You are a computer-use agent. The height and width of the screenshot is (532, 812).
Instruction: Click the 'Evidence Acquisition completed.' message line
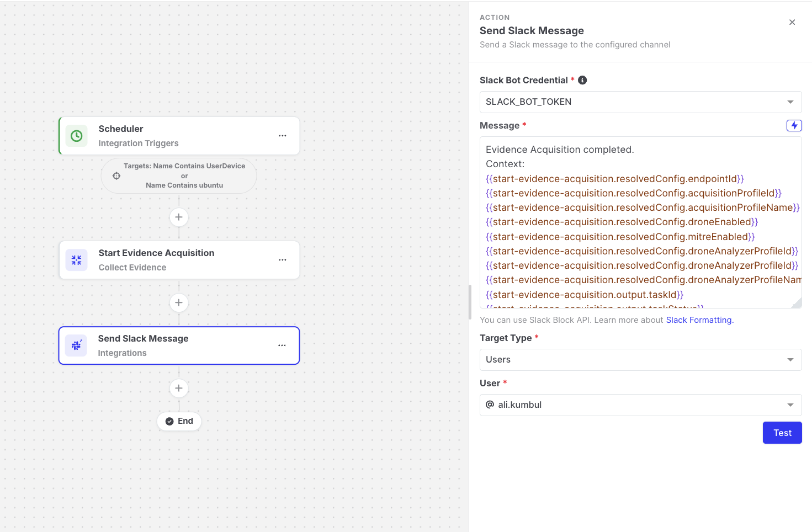pyautogui.click(x=560, y=150)
